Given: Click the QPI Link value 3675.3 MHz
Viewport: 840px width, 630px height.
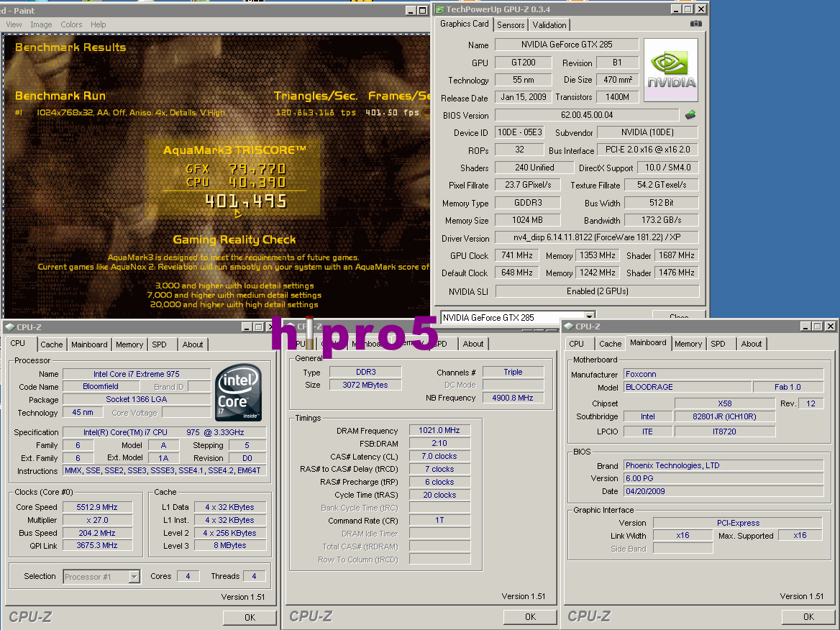Looking at the screenshot, I should (x=97, y=545).
